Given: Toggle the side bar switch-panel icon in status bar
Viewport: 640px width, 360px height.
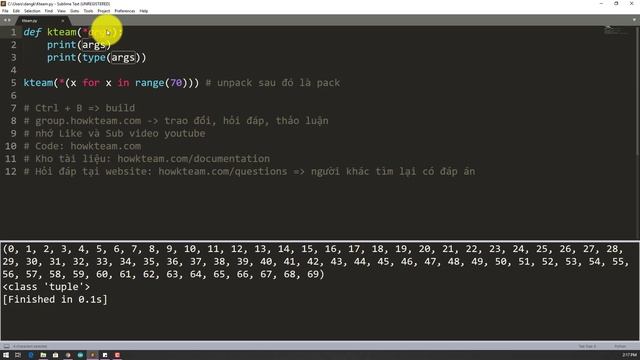Looking at the screenshot, I should [6, 346].
